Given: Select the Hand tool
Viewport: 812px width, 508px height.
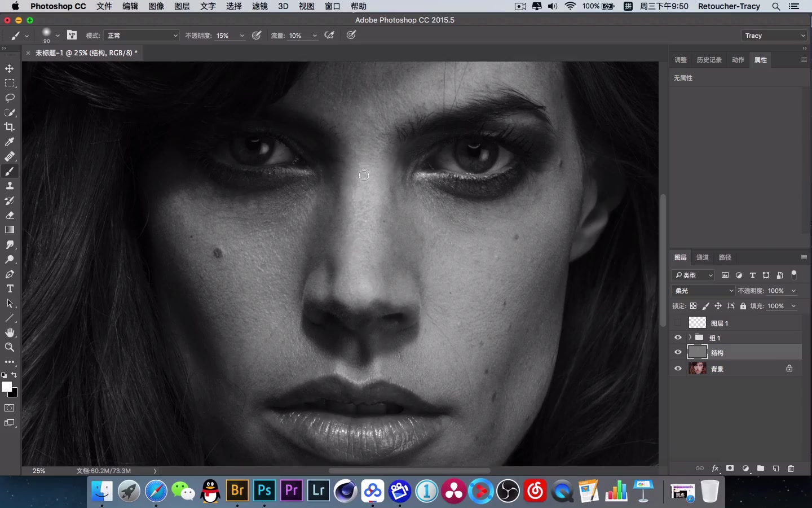Looking at the screenshot, I should (10, 332).
